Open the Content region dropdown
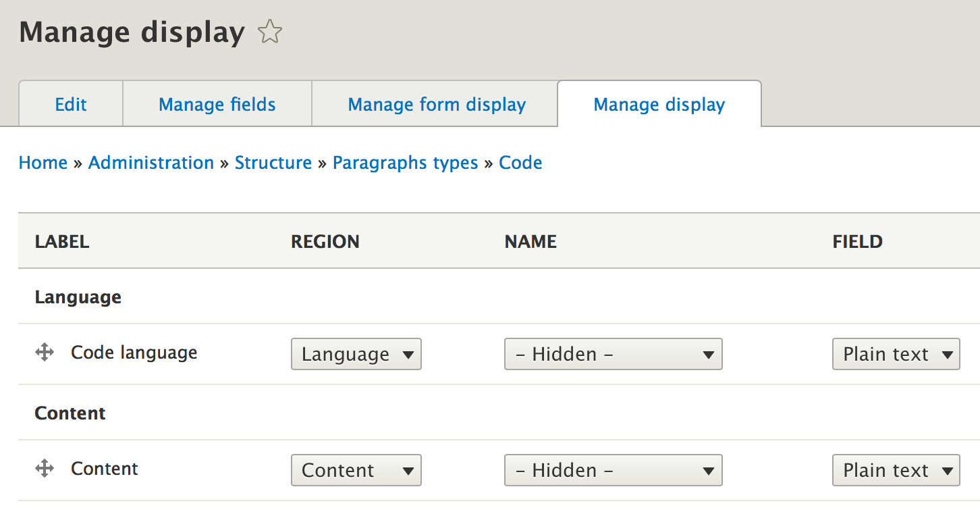The width and height of the screenshot is (980, 512). 356,470
